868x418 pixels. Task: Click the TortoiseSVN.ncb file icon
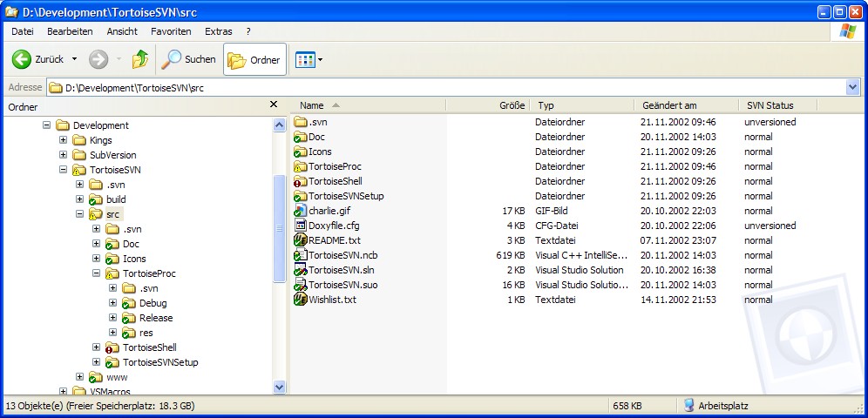(x=301, y=255)
